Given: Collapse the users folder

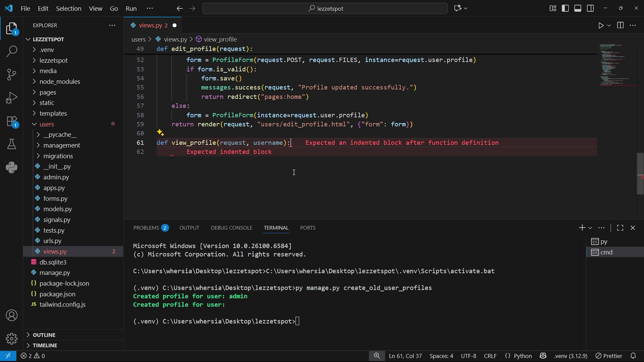Looking at the screenshot, I should 46,124.
